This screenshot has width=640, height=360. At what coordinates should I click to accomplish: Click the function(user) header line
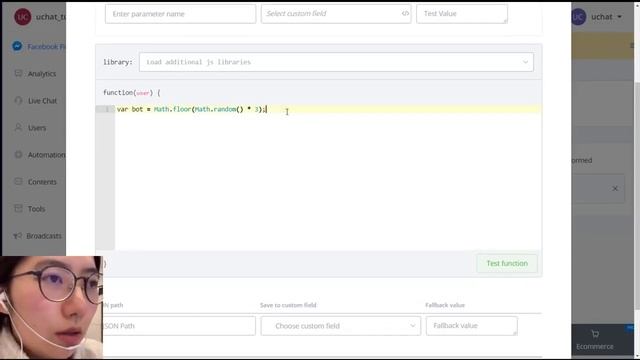click(131, 93)
